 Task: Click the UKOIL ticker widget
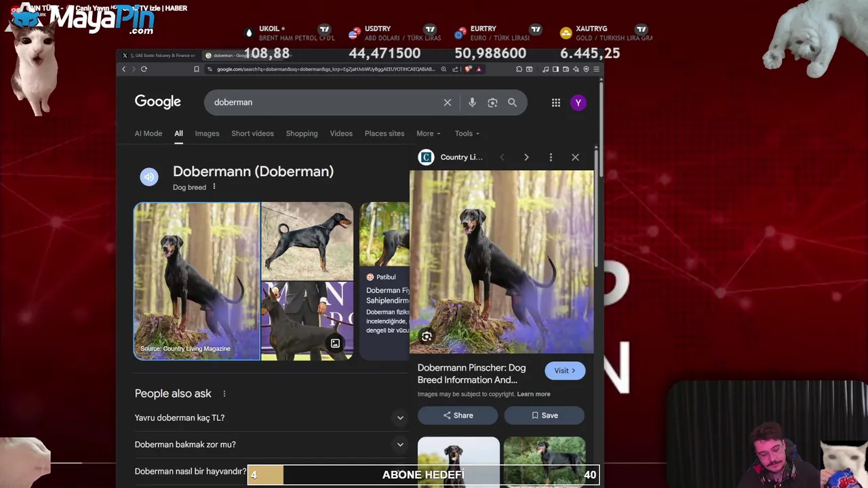pos(288,42)
